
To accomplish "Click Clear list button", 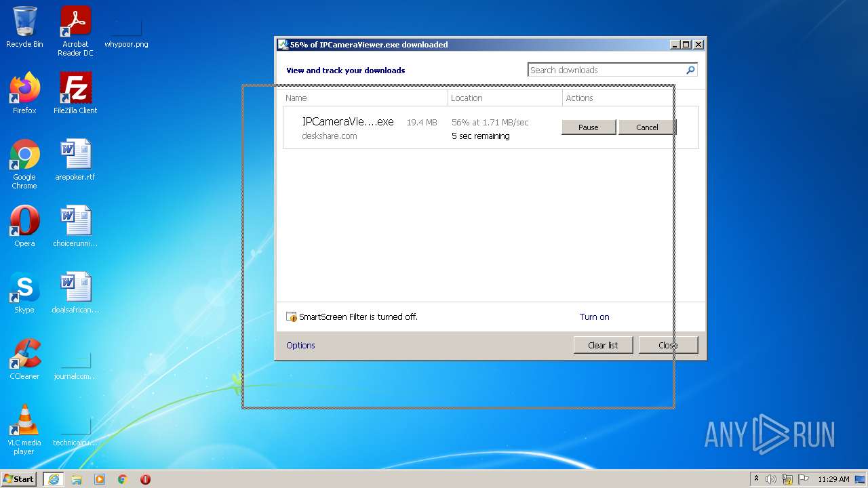I will (x=603, y=345).
